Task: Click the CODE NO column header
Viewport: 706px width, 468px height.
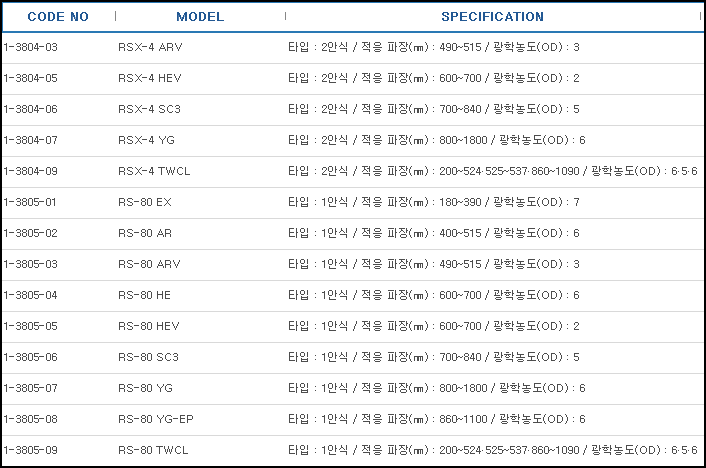Action: (58, 17)
